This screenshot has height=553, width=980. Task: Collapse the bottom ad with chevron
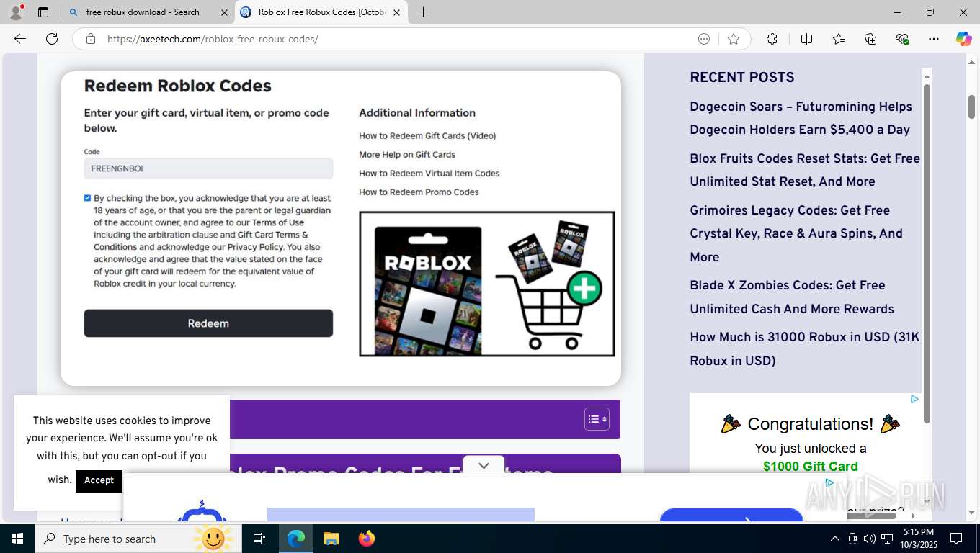(484, 466)
